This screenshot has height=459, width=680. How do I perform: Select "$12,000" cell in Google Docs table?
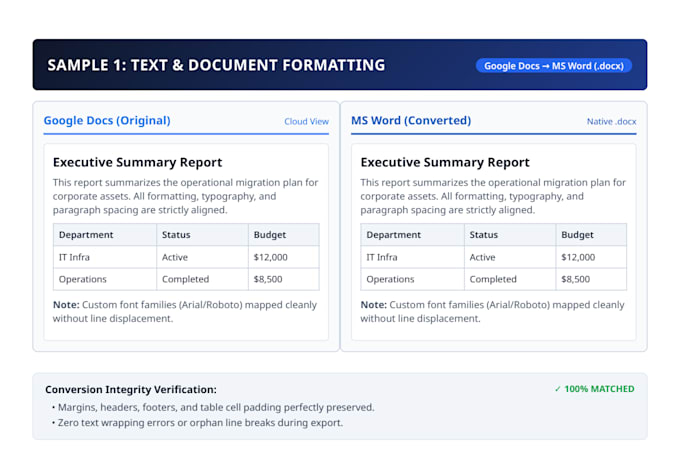click(284, 257)
